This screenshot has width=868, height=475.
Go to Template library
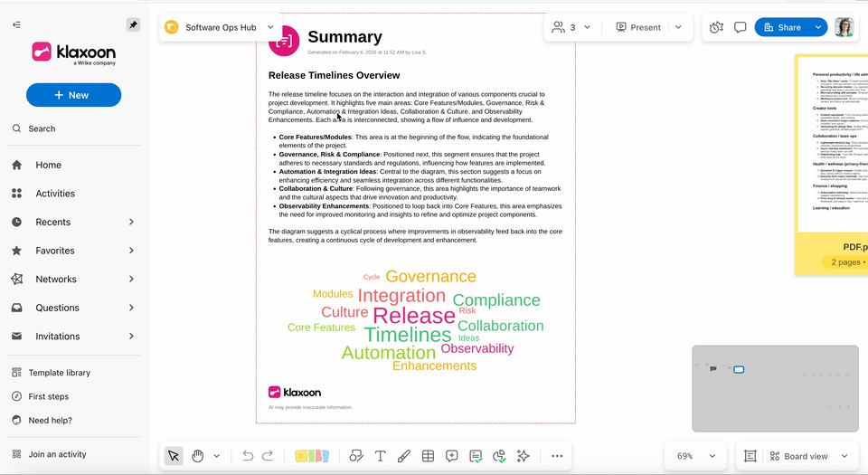[59, 373]
